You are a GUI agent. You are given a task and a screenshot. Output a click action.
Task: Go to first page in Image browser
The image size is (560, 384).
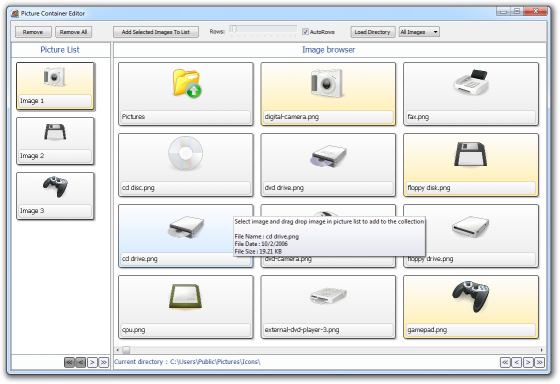point(505,362)
